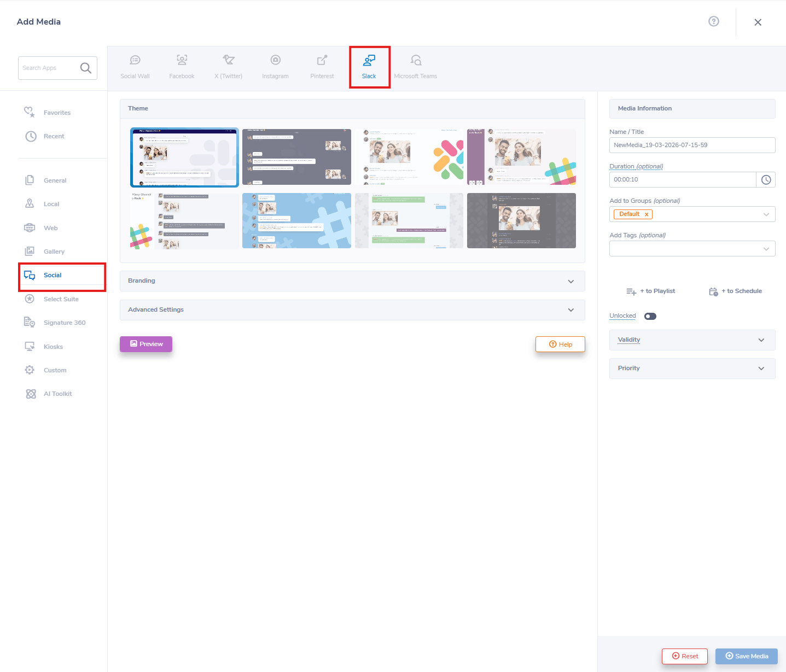
Task: Select the Local category icon
Action: [30, 204]
